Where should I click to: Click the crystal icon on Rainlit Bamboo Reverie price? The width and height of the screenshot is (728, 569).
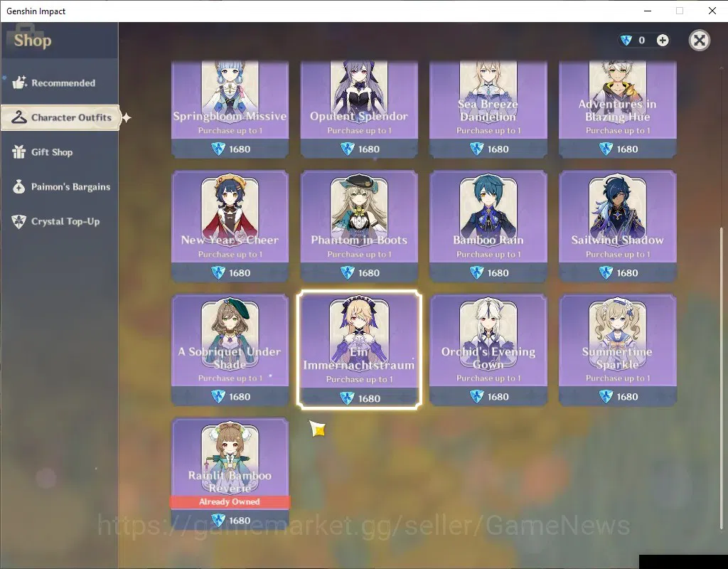(218, 520)
